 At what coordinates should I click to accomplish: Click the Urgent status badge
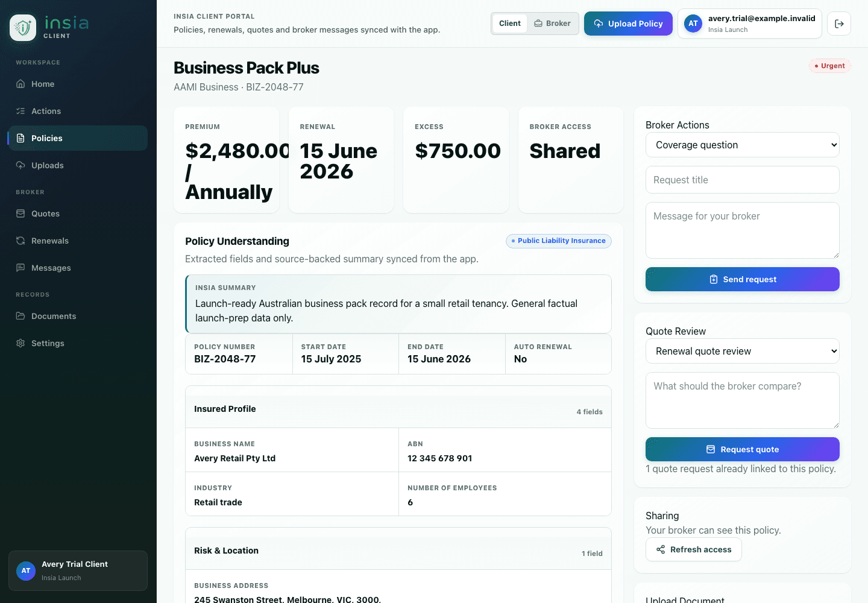(829, 66)
